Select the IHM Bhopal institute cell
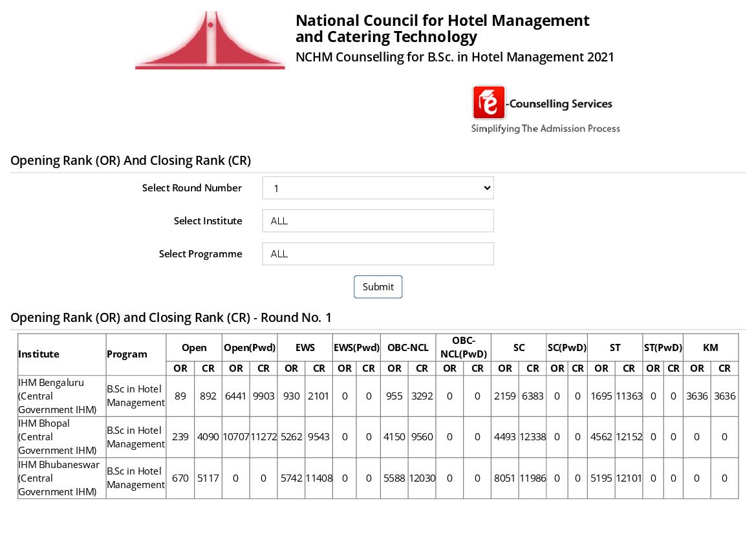The image size is (756, 534). click(x=61, y=437)
